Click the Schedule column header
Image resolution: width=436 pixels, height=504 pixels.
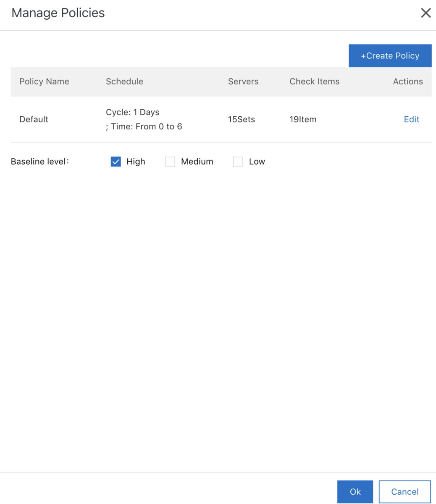click(x=124, y=81)
